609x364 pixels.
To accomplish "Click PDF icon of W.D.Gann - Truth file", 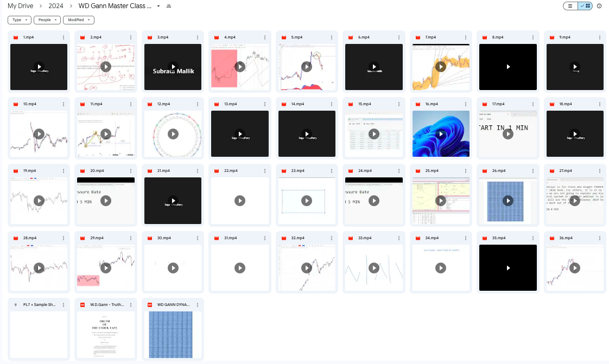I will [83, 305].
